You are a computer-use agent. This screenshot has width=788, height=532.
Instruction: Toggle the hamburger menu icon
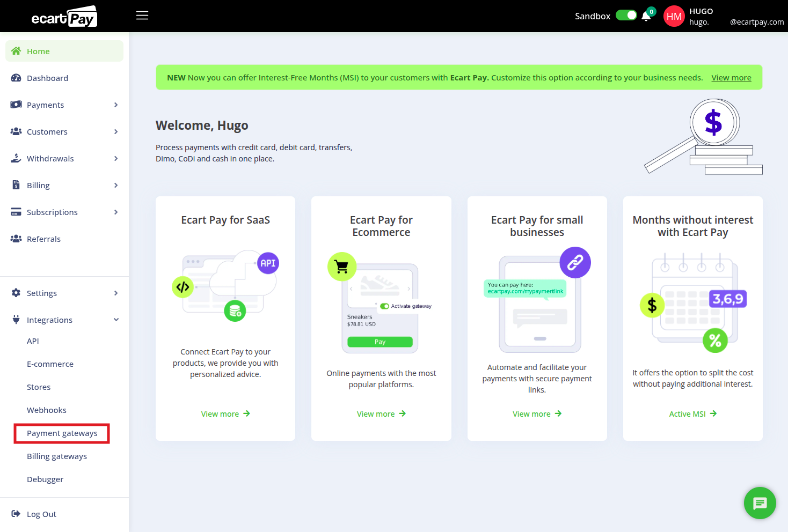click(x=142, y=16)
